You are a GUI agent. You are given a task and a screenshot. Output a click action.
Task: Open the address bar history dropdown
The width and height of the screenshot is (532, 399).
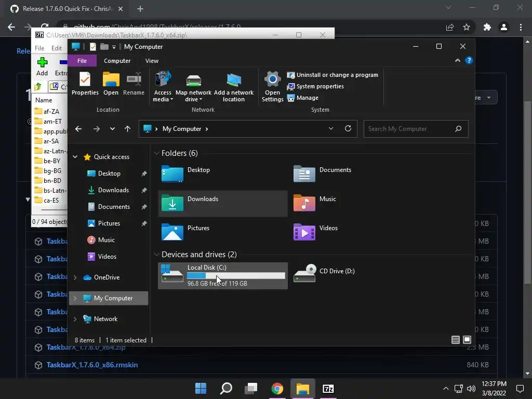point(331,129)
